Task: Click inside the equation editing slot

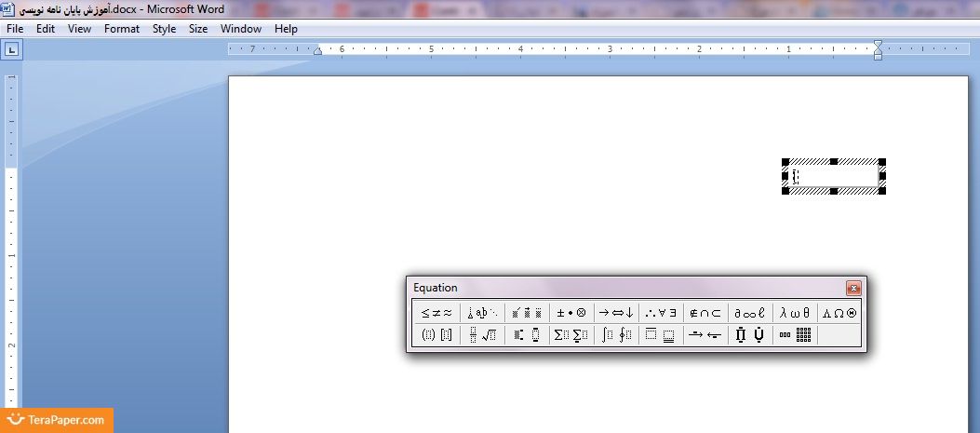Action: tap(834, 176)
